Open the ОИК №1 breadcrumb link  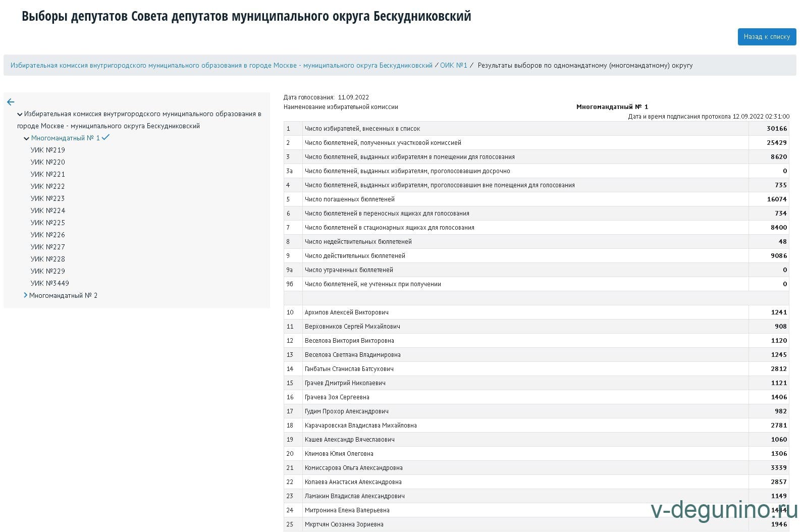click(453, 65)
